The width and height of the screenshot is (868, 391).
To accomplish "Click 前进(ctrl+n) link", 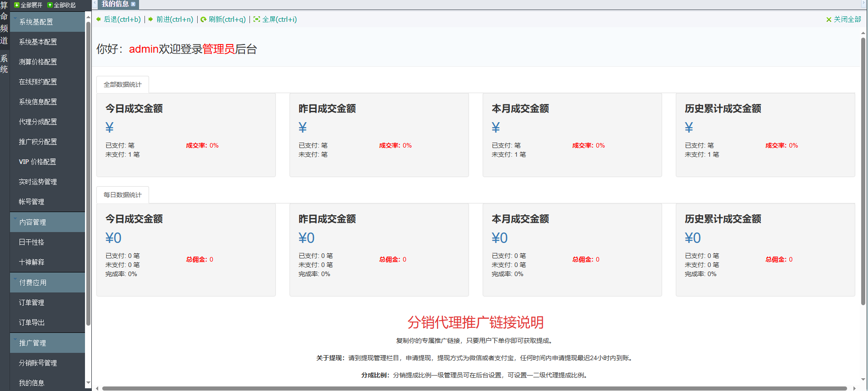I will click(x=175, y=19).
